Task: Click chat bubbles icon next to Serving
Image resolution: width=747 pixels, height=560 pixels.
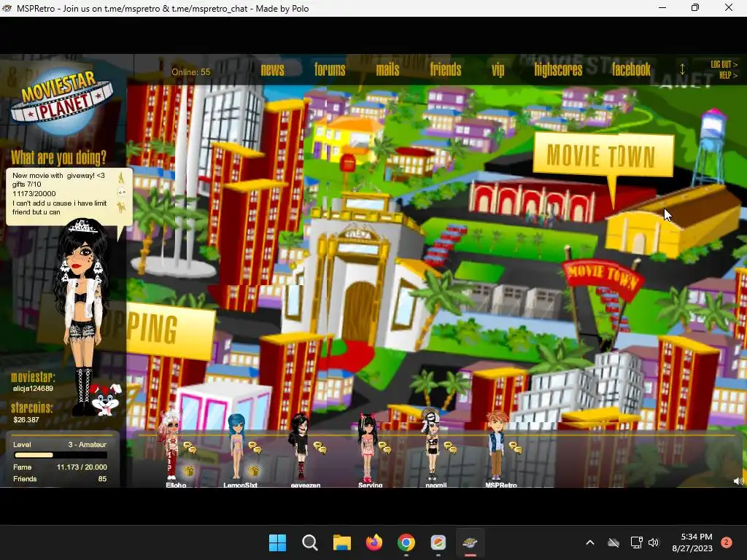Action: pyautogui.click(x=385, y=447)
